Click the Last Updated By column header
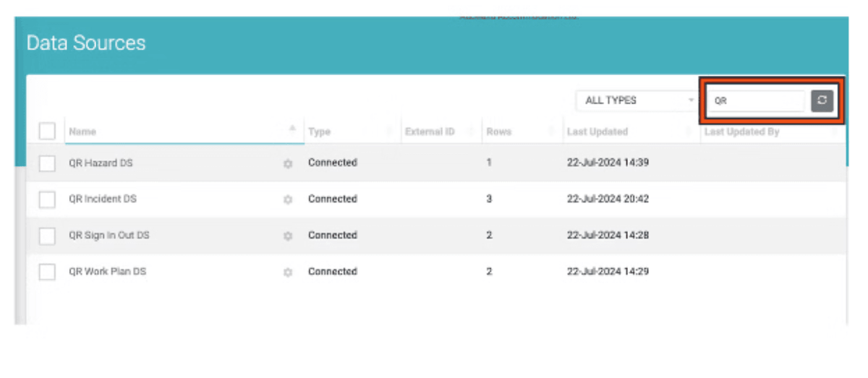Image resolution: width=868 pixels, height=378 pixels. 741,132
